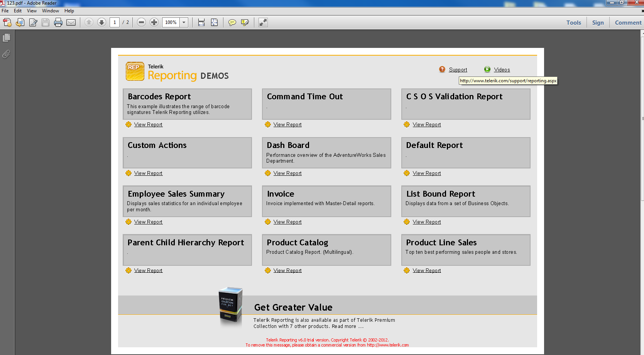This screenshot has width=644, height=355.
Task: Open the Comment pane
Action: (x=628, y=23)
